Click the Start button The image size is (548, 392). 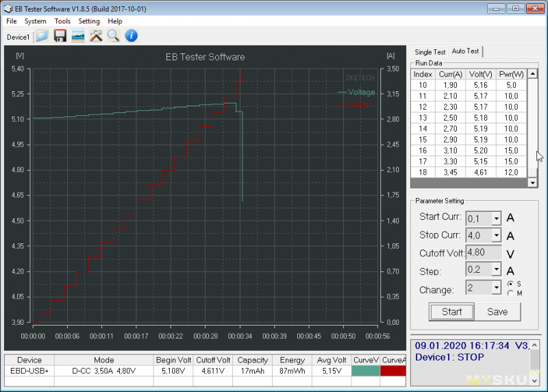(451, 312)
